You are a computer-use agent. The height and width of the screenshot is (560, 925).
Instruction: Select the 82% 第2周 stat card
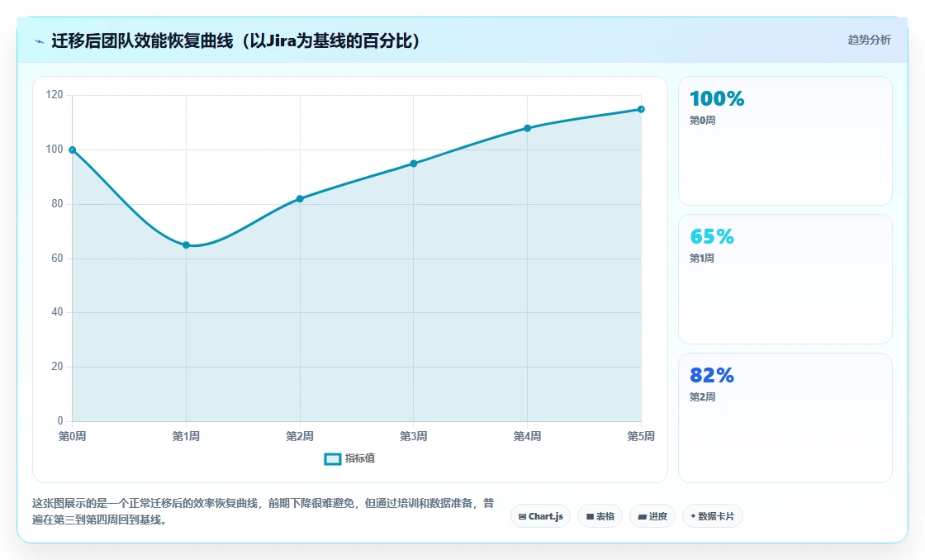point(785,418)
